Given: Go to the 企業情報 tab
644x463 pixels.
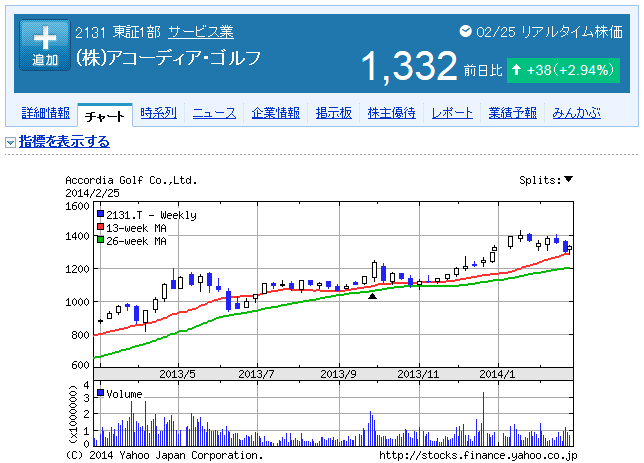Looking at the screenshot, I should [x=276, y=113].
